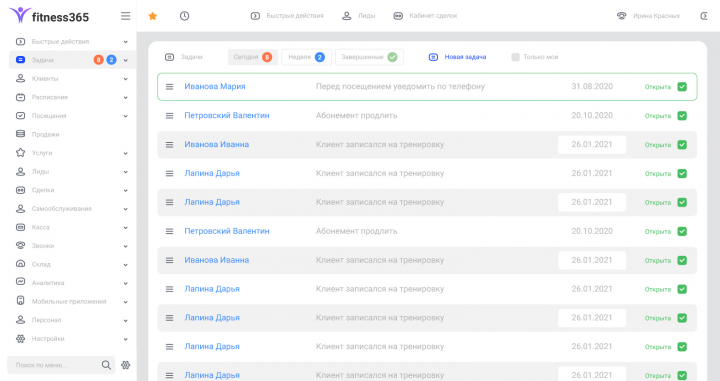Click the Продажи stack icon
Viewport: 720px width, 381px height.
point(20,134)
